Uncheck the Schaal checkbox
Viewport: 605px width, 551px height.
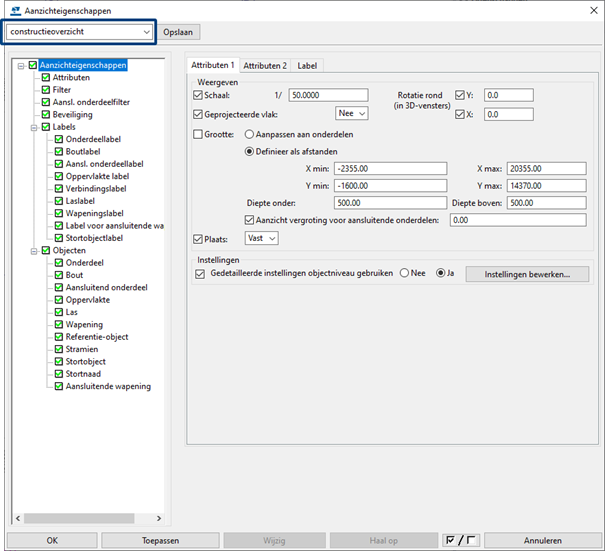[198, 95]
